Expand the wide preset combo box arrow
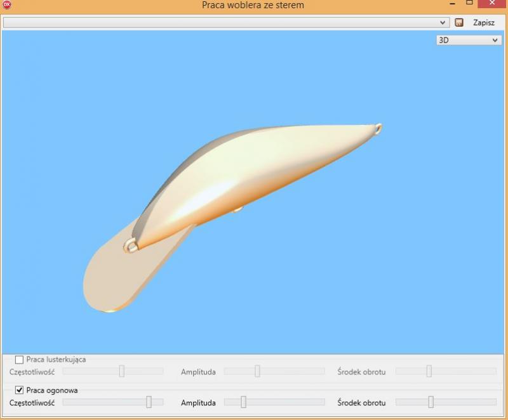 click(443, 22)
